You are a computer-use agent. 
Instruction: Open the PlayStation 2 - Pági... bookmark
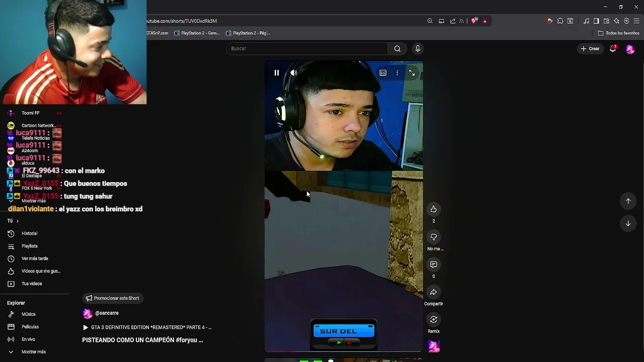(x=248, y=33)
